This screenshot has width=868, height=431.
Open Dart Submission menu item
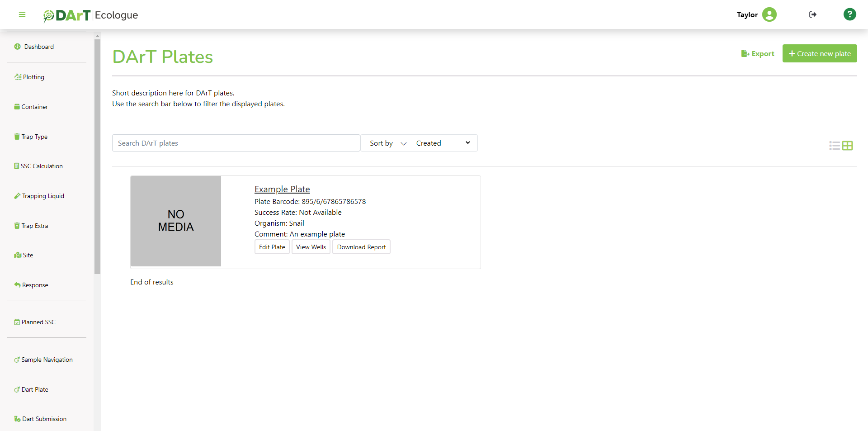coord(44,419)
